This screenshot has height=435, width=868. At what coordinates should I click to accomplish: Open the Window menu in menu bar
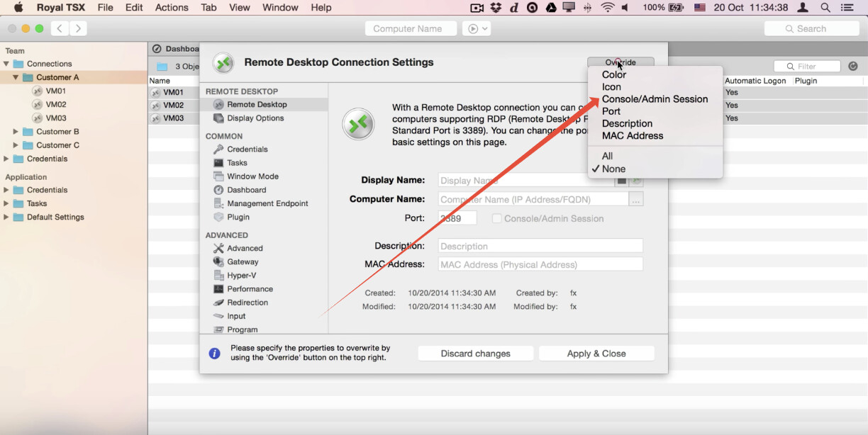coord(280,8)
